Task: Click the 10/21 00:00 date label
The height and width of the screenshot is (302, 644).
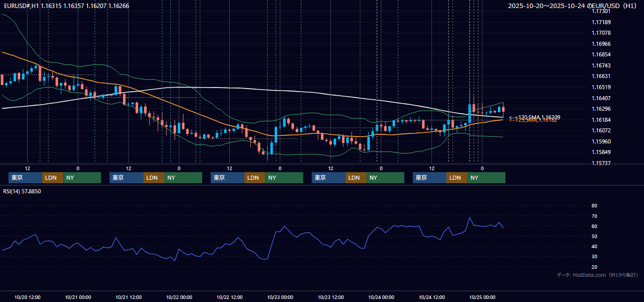Action: 78,297
